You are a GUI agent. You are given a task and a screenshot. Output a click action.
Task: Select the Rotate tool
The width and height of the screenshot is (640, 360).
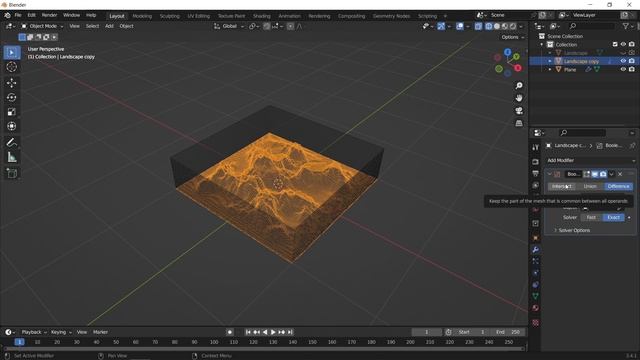click(11, 97)
